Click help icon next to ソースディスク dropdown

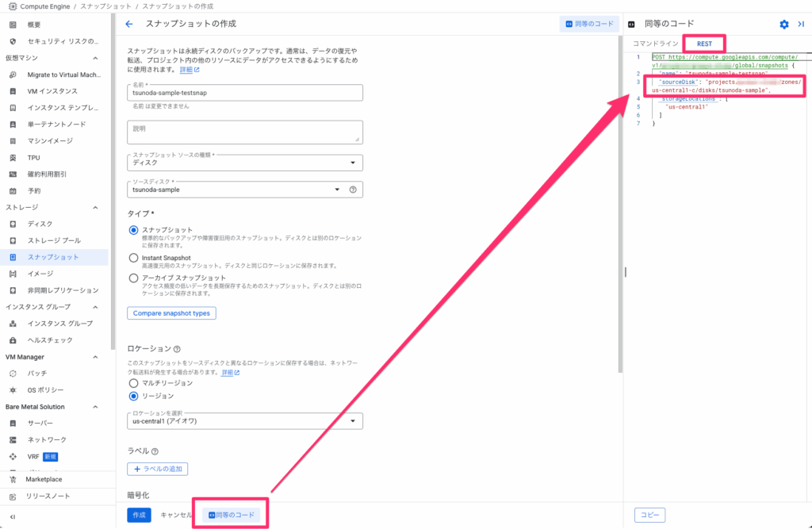point(352,190)
